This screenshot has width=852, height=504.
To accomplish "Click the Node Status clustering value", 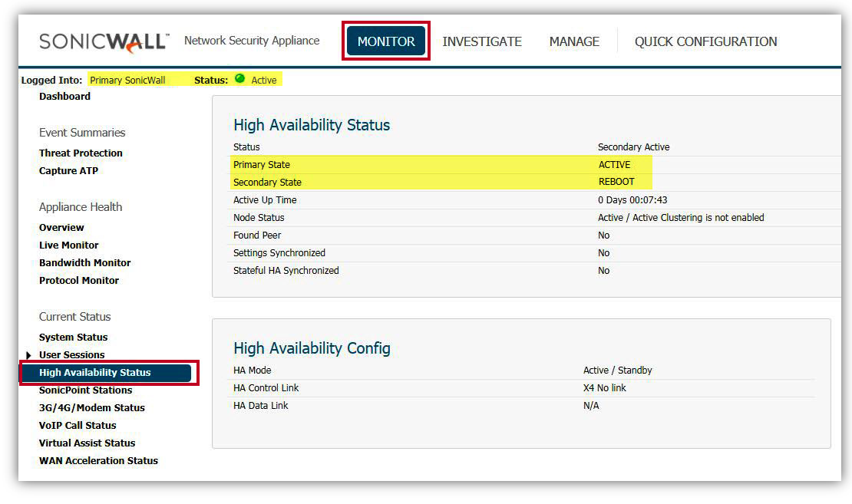I will pyautogui.click(x=681, y=218).
